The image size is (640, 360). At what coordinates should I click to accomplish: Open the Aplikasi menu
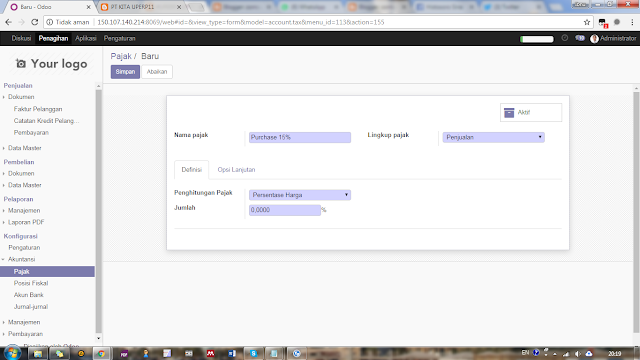(86, 38)
